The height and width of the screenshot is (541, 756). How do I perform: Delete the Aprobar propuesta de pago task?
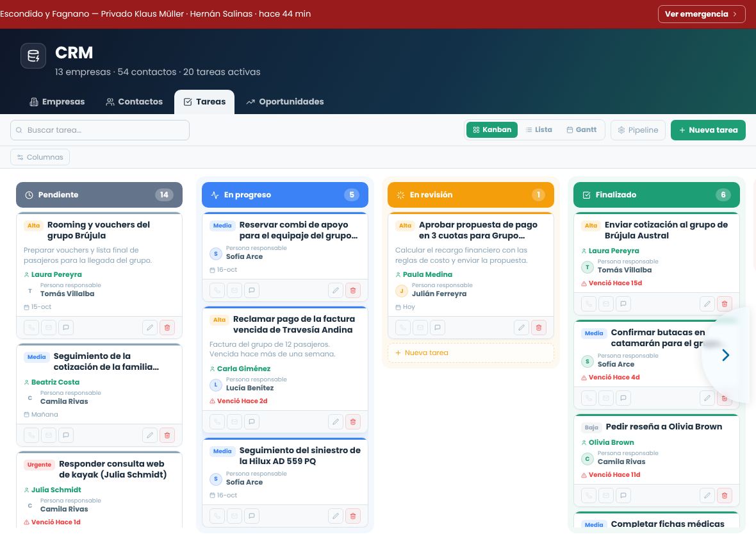pos(539,328)
